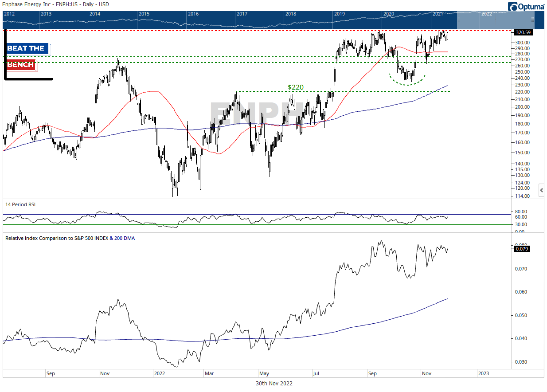The image size is (547, 392).
Task: Click the $220 support level annotation
Action: [296, 87]
